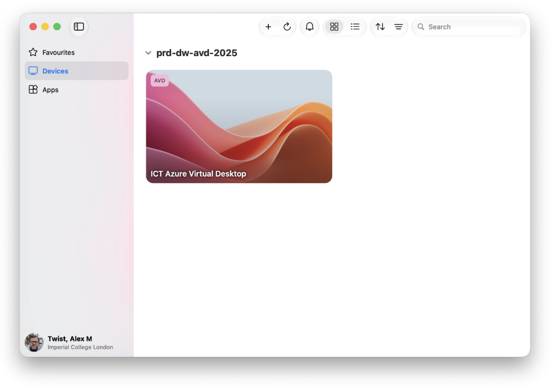The image size is (559, 392).
Task: Maximize the window with the green button
Action: 57,26
